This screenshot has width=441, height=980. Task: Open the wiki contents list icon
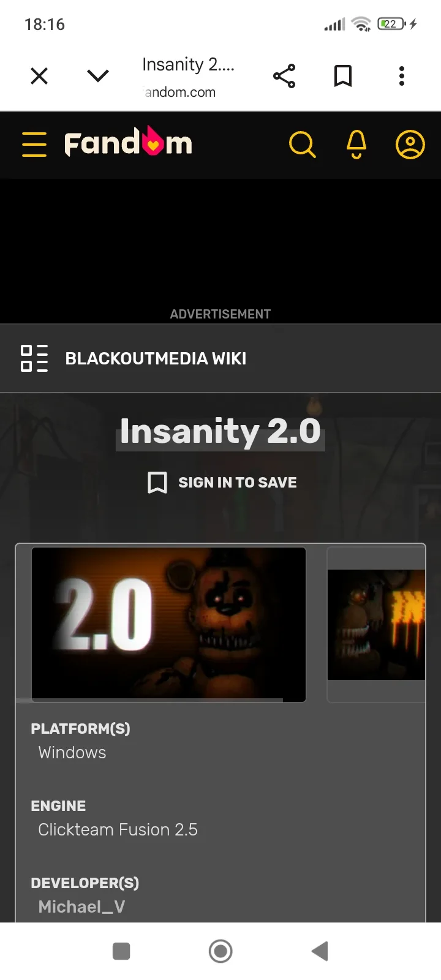coord(34,358)
